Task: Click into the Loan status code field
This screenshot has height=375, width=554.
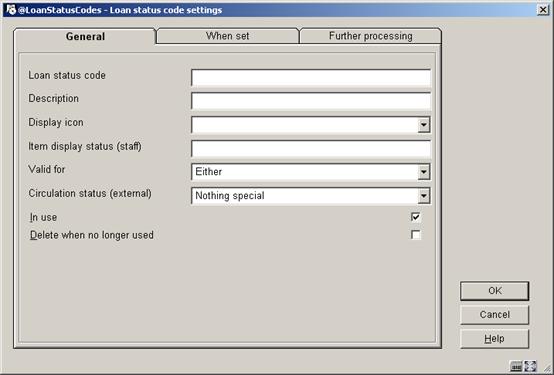Action: pyautogui.click(x=311, y=78)
